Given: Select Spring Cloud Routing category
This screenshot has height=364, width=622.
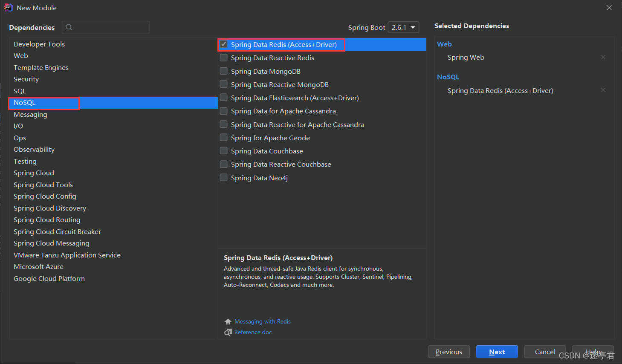Looking at the screenshot, I should 113,220.
